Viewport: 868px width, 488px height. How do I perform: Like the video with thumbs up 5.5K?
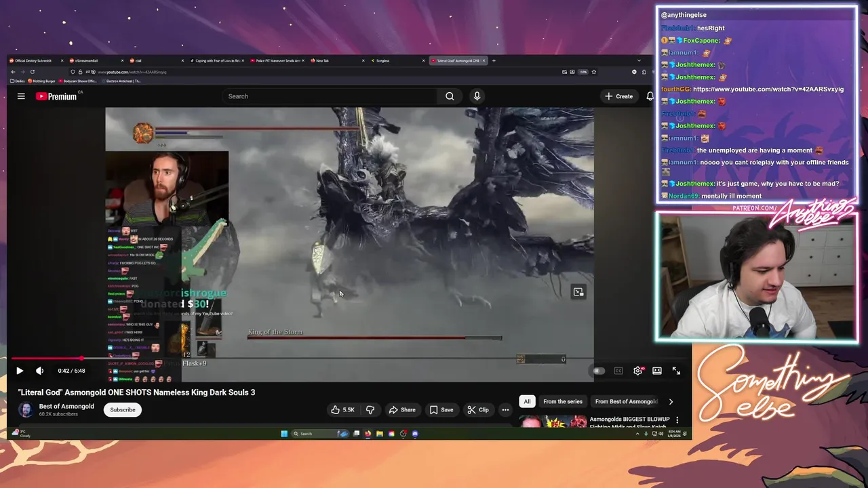pos(343,409)
